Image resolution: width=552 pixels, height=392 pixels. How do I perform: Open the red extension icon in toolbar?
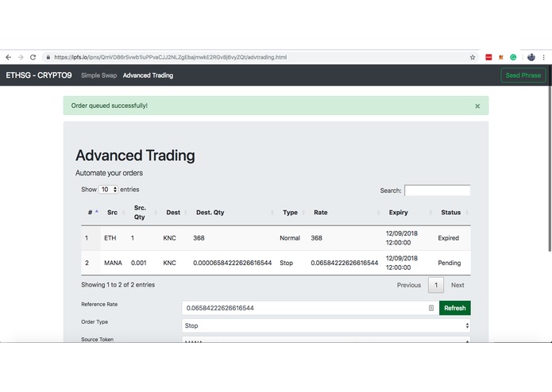click(488, 57)
